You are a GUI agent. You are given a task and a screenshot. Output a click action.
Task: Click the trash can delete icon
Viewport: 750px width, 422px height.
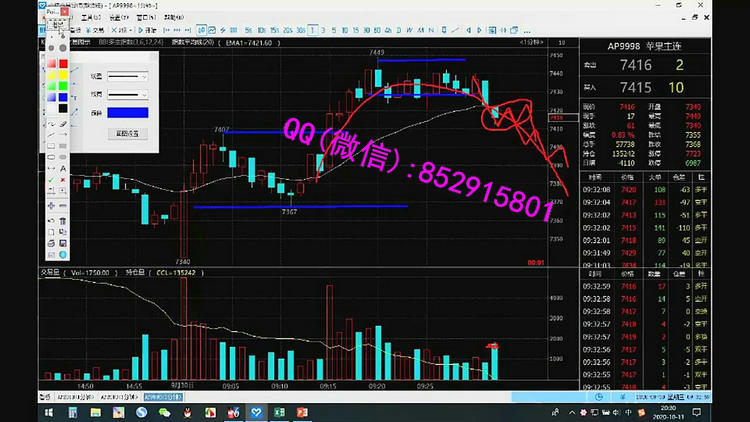click(x=64, y=219)
